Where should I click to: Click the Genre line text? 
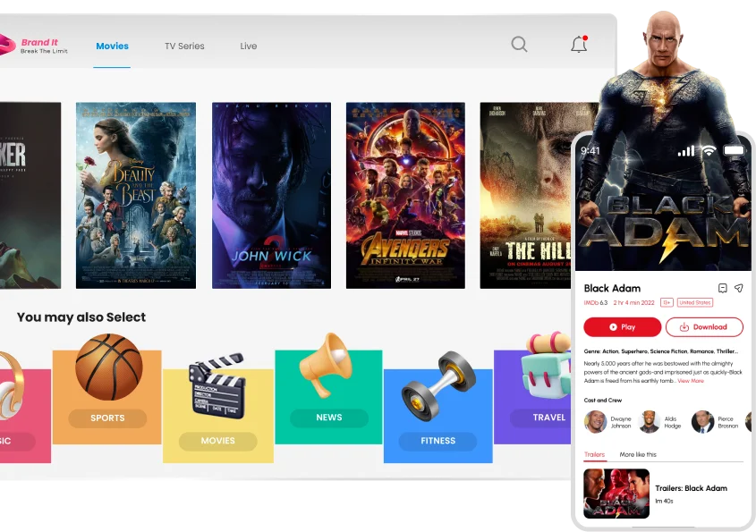click(661, 351)
